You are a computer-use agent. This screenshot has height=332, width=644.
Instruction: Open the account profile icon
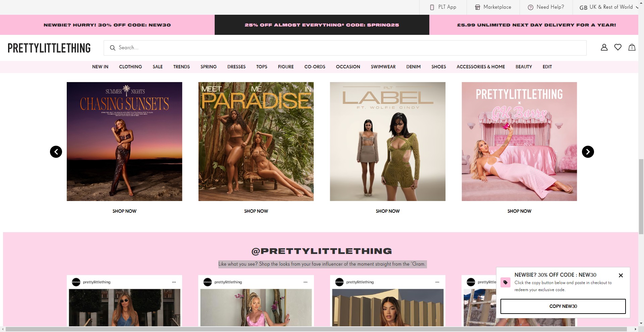[604, 48]
